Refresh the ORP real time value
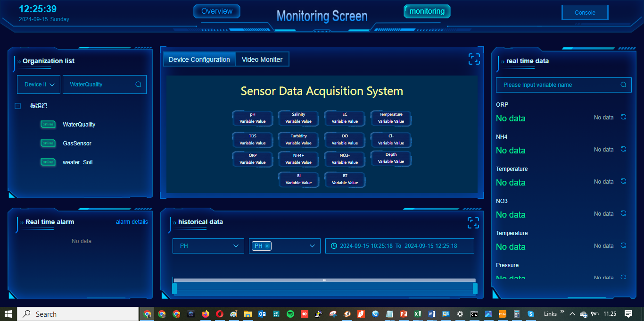The image size is (644, 321). point(623,117)
